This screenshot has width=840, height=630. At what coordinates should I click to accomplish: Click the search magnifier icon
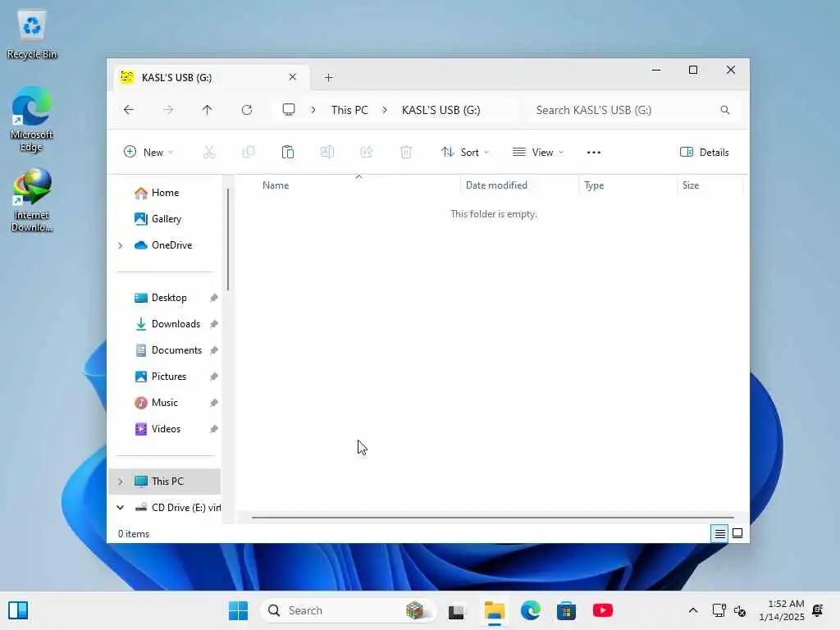(725, 110)
